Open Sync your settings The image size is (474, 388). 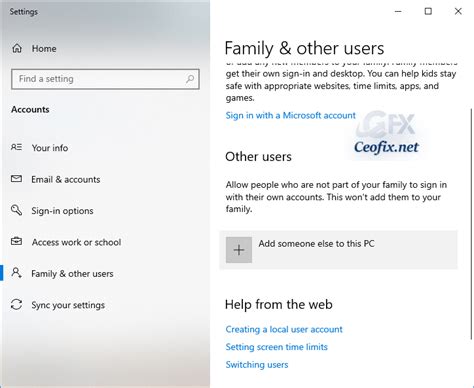[68, 305]
